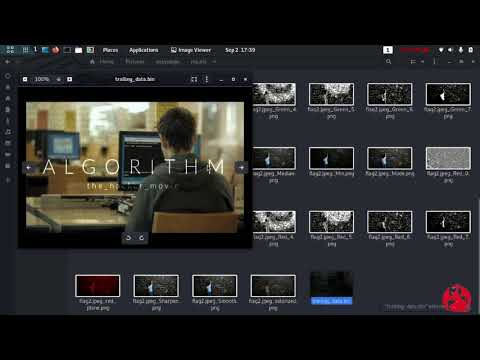Screen dimensions: 480x360
Task: Toggle fullscreen in the Image Viewer
Action: 194,79
